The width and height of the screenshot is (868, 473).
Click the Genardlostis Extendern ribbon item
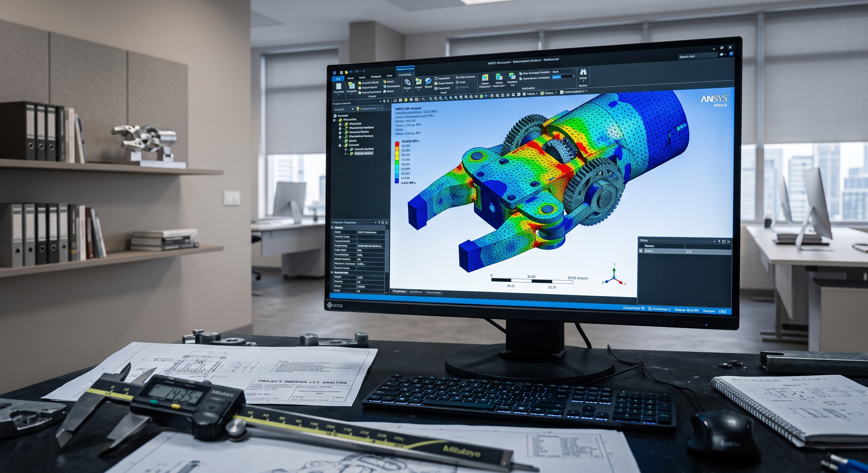535,79
